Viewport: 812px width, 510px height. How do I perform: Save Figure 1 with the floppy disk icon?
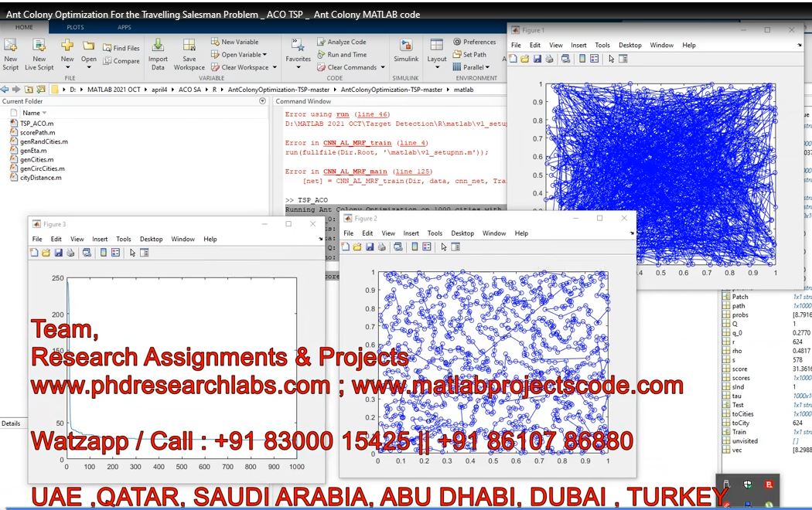[537, 59]
